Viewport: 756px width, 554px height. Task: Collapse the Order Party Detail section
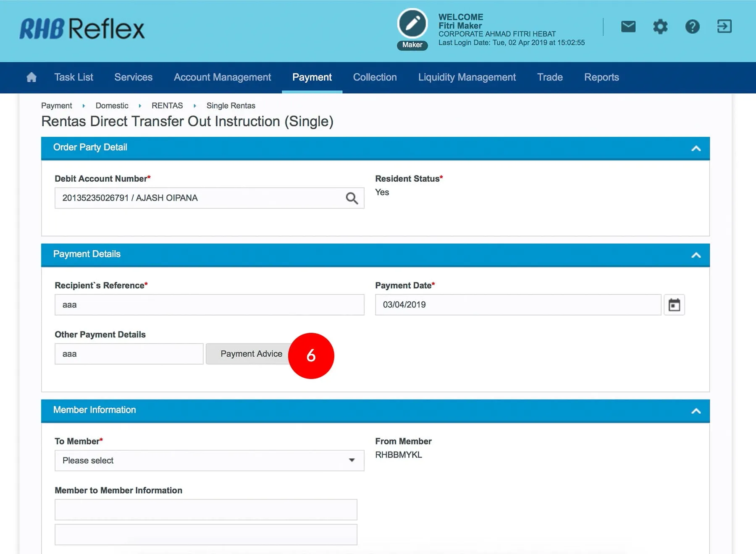pos(696,148)
